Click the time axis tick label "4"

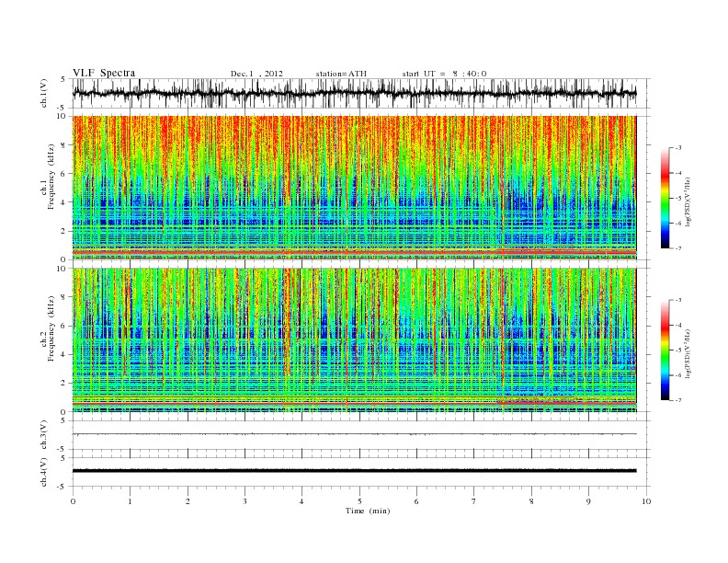point(301,501)
